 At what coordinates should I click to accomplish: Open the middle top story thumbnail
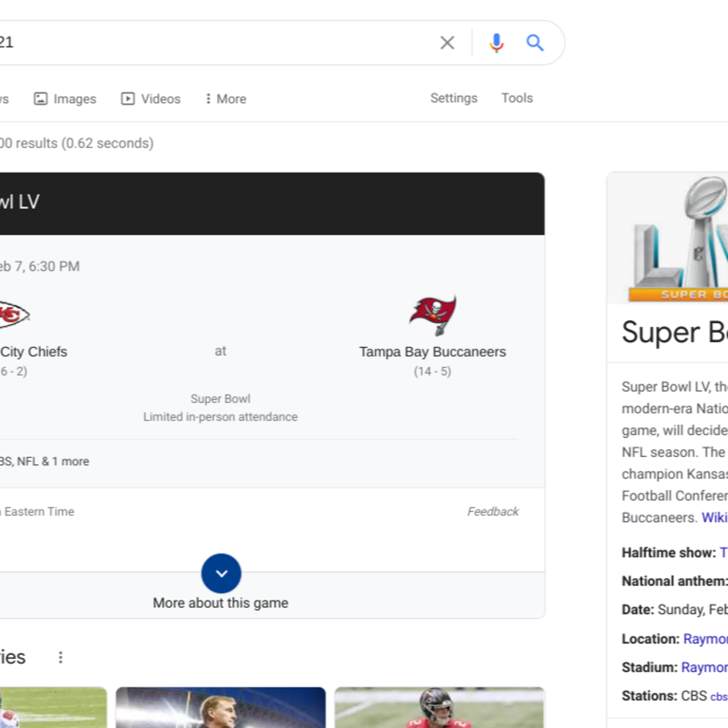tap(221, 707)
